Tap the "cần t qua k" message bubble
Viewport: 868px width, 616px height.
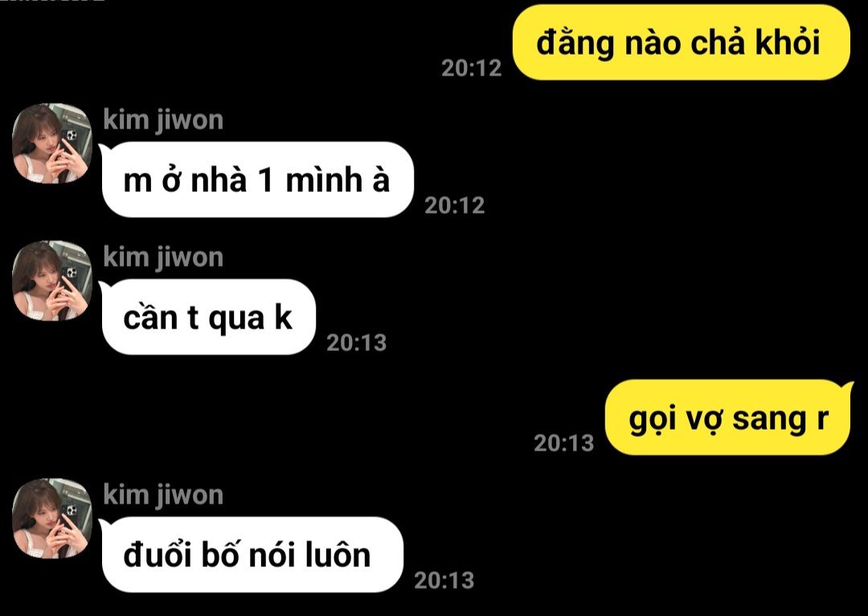point(207,317)
